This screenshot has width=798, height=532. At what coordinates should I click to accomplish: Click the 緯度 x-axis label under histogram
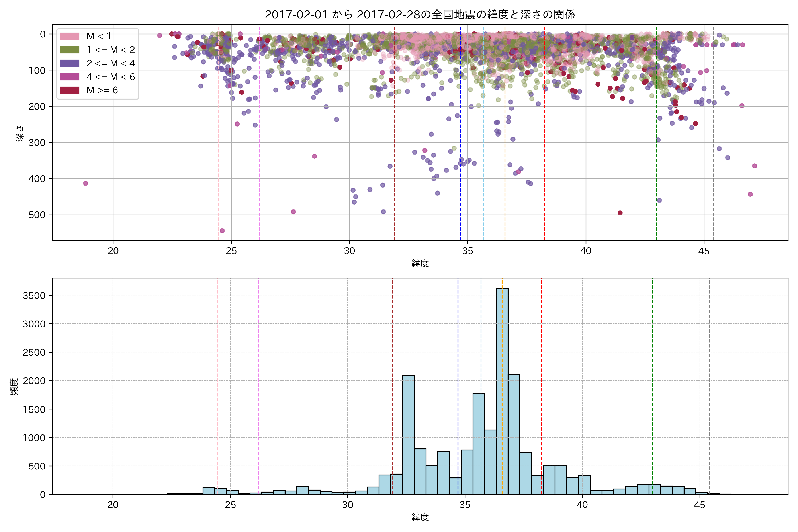click(x=420, y=517)
